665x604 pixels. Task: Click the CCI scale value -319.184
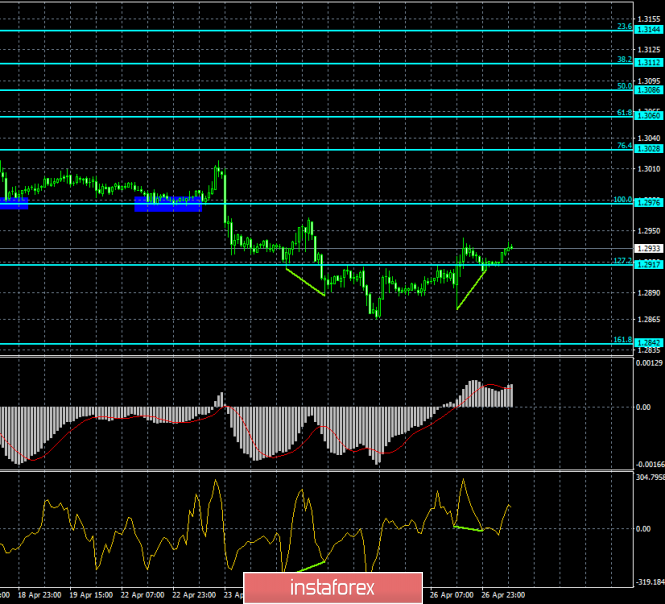pyautogui.click(x=650, y=582)
